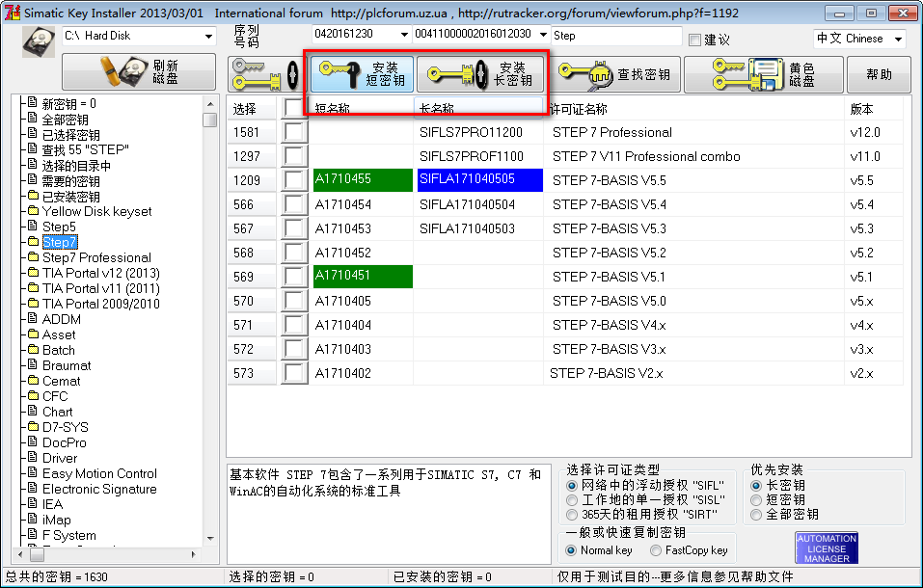Select long key priority radio button
The height and width of the screenshot is (588, 923).
click(756, 486)
